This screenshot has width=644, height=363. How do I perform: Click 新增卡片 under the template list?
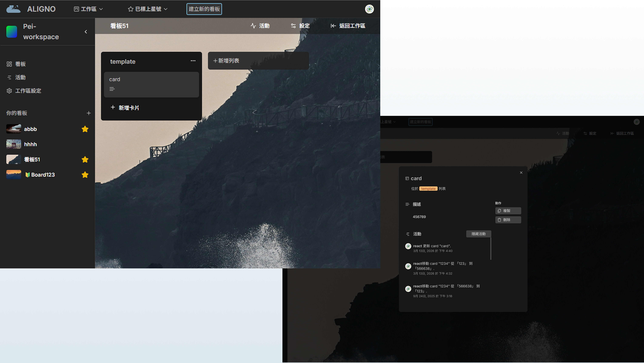coord(125,108)
